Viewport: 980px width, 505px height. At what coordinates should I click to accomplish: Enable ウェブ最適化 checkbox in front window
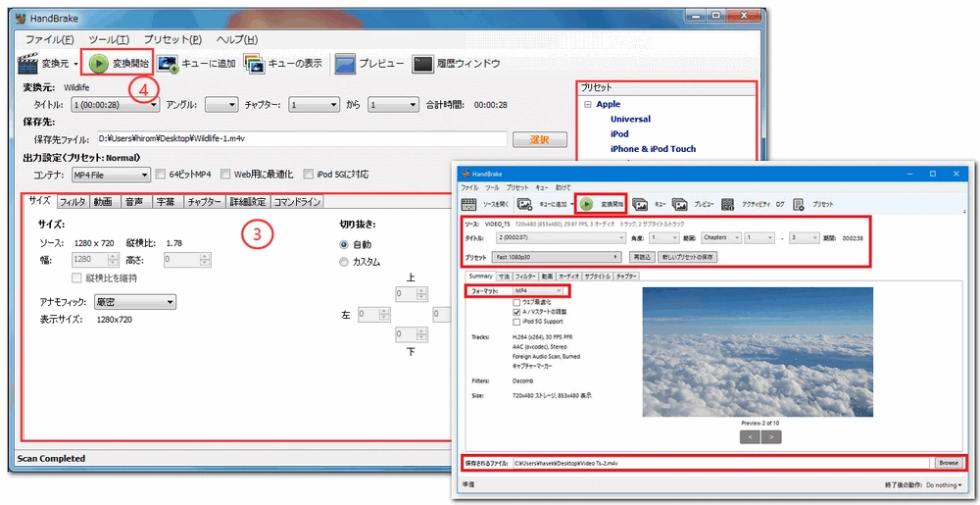(x=516, y=302)
